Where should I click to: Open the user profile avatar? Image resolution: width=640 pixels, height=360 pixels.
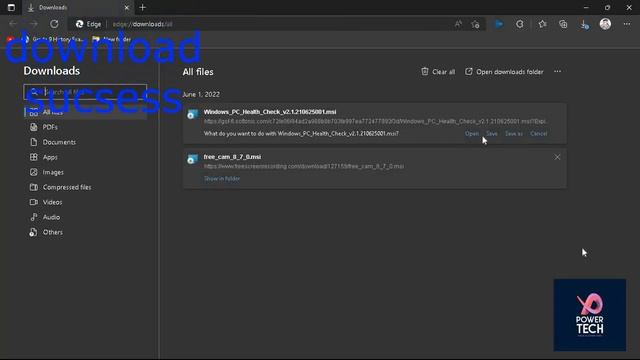pyautogui.click(x=605, y=24)
